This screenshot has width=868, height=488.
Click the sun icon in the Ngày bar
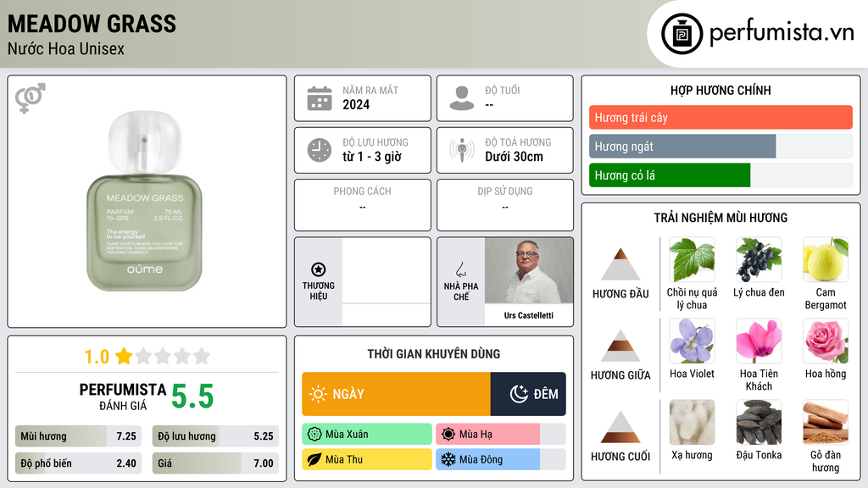pos(319,394)
